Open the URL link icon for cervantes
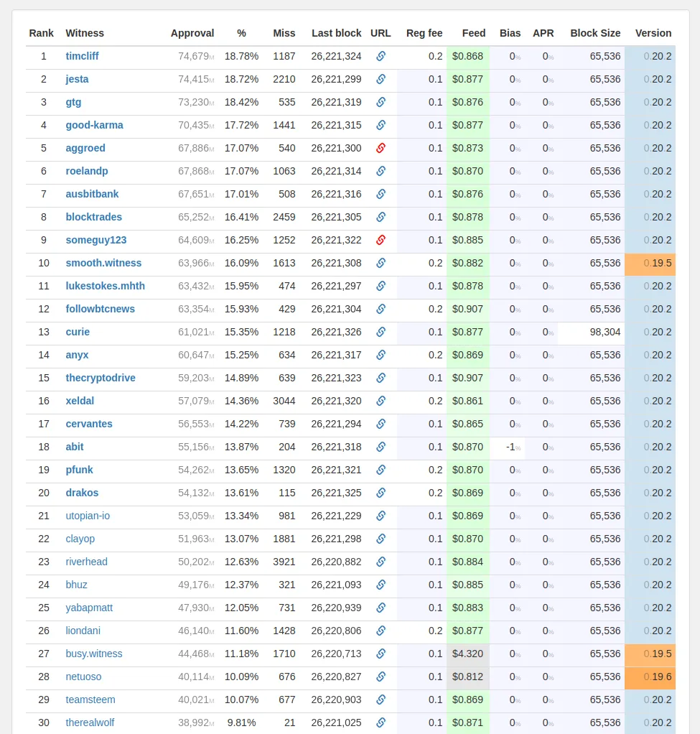 [381, 424]
